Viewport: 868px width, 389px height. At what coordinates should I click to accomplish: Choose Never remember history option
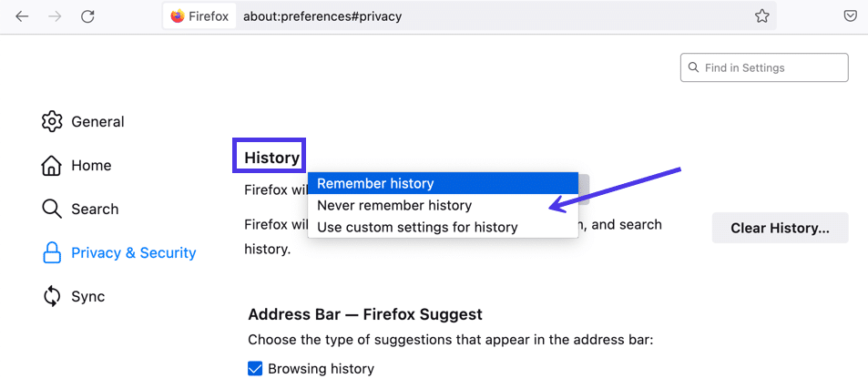coord(394,205)
